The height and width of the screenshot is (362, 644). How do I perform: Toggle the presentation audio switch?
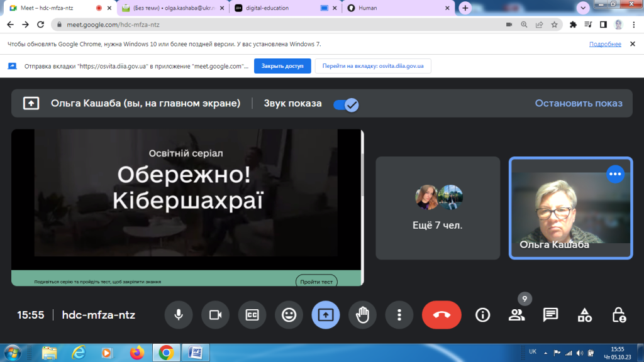tap(345, 104)
